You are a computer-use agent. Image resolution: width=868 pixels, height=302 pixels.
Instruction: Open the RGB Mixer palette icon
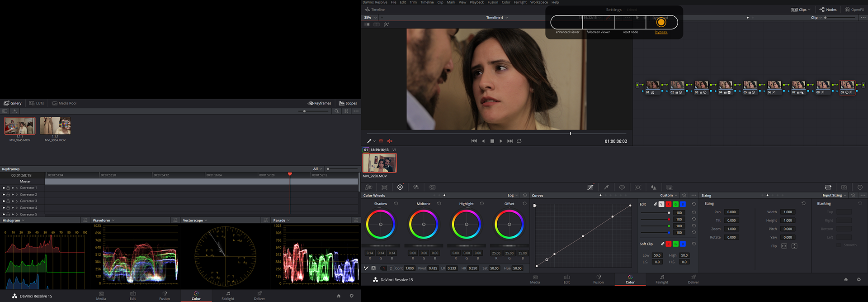(416, 187)
